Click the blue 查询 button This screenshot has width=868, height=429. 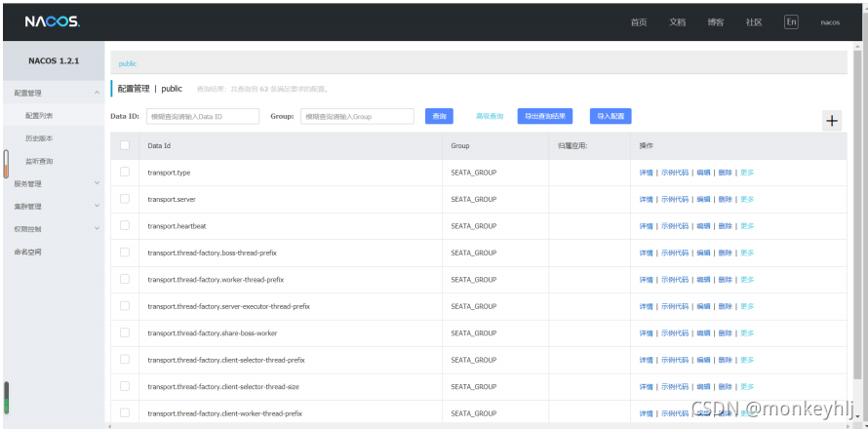click(x=439, y=116)
